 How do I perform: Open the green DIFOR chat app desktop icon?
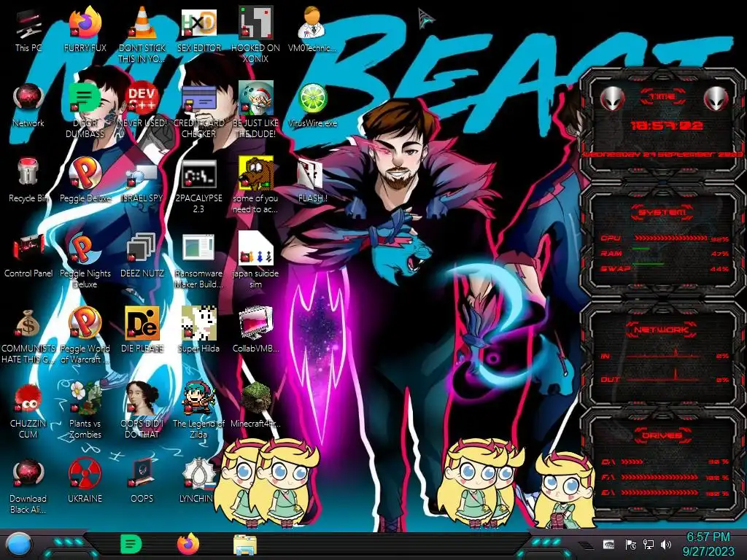(x=85, y=111)
